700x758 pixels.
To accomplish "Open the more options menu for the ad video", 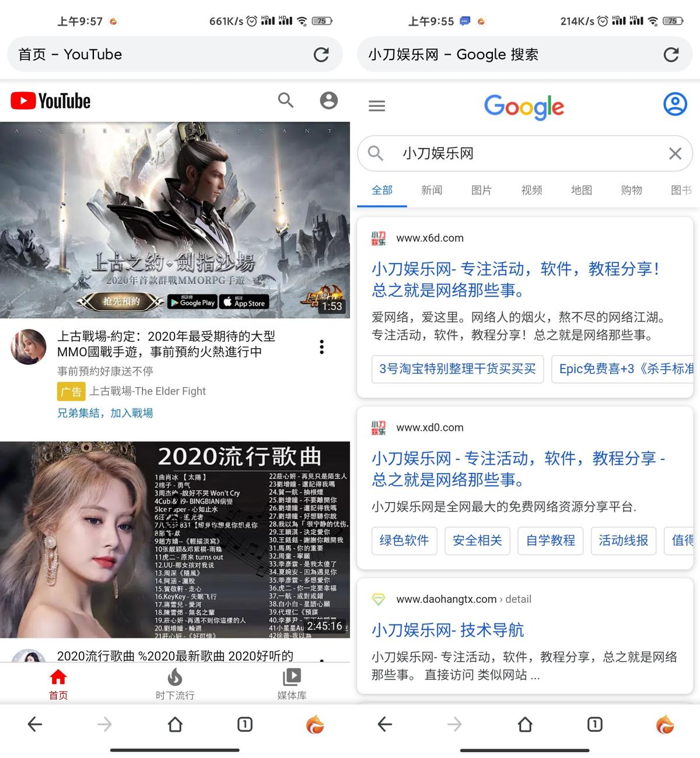I will [x=321, y=347].
